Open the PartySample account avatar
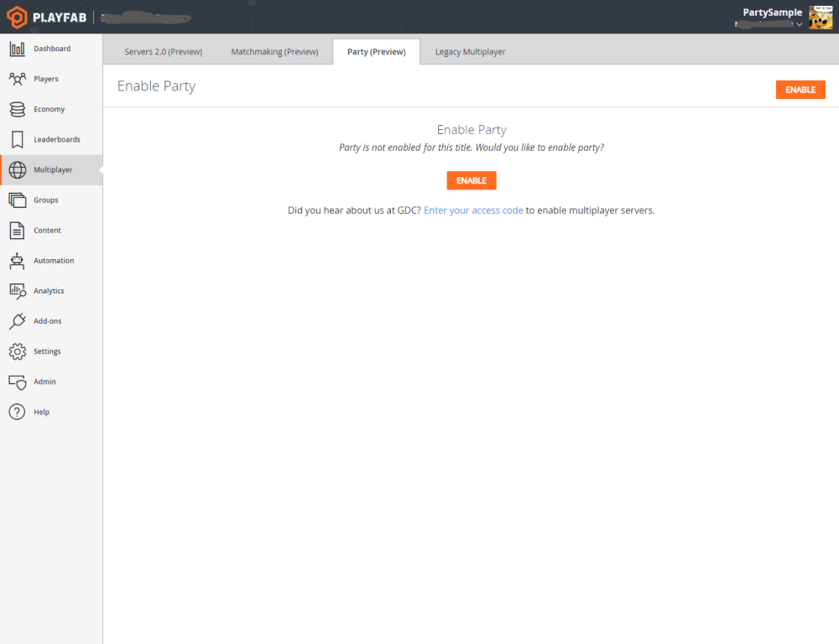The image size is (839, 644). [x=821, y=17]
